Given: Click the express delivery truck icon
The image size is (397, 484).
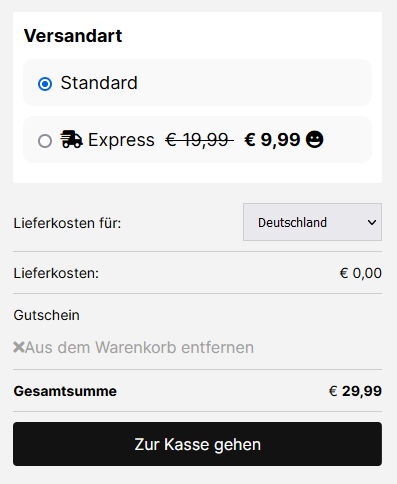Looking at the screenshot, I should click(x=71, y=139).
